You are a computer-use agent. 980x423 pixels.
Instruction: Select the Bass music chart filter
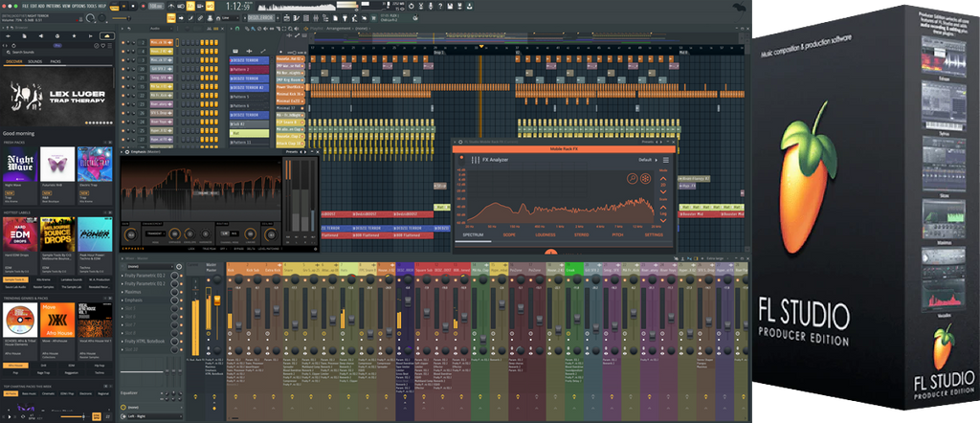pos(29,393)
